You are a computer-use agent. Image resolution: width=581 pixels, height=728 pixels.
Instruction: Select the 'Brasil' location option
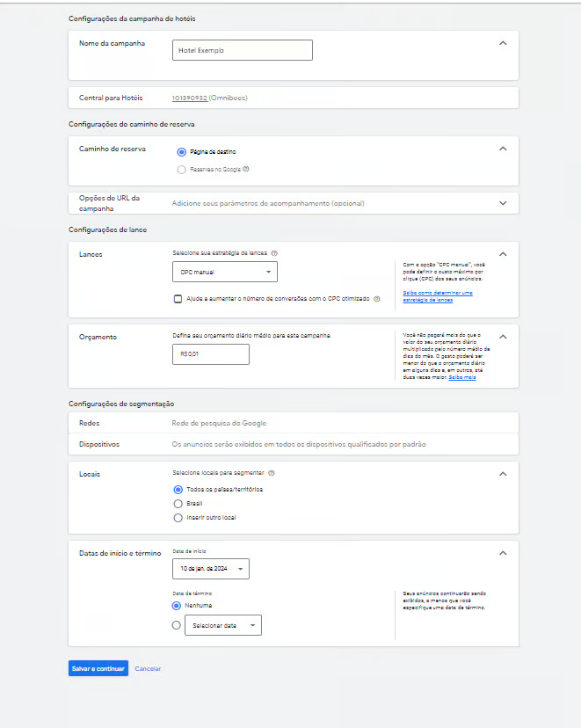(178, 504)
